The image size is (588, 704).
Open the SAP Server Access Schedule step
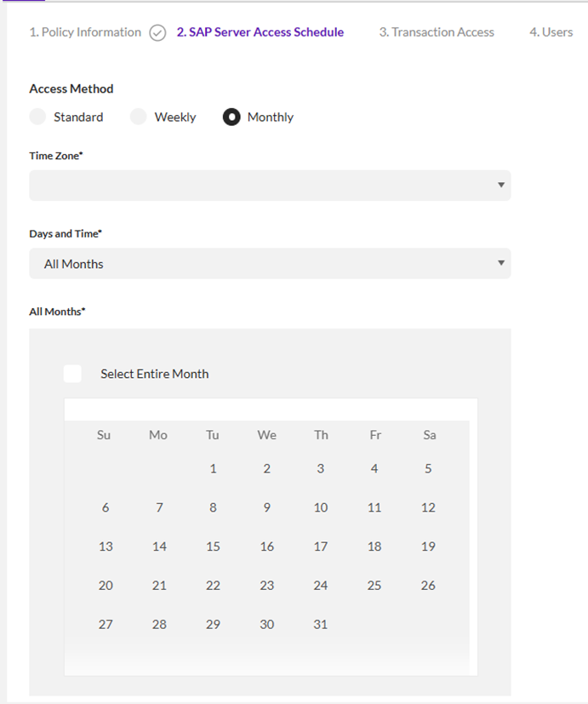click(260, 32)
